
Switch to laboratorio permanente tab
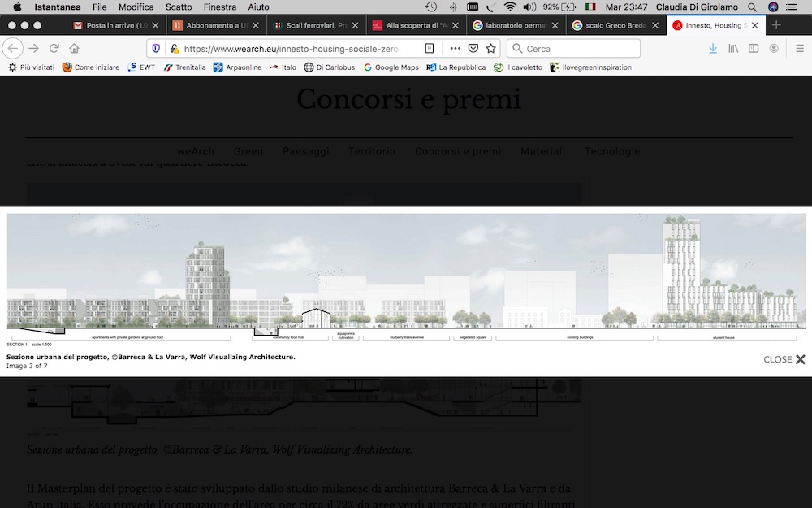tap(516, 25)
